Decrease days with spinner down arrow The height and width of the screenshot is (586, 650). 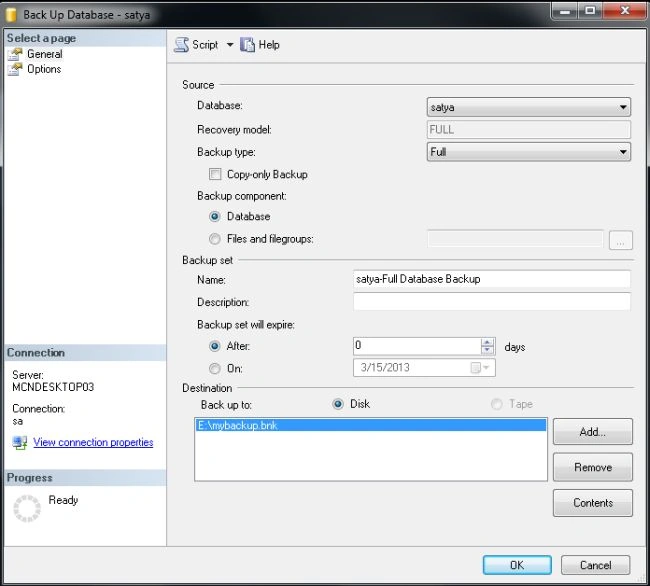point(488,350)
